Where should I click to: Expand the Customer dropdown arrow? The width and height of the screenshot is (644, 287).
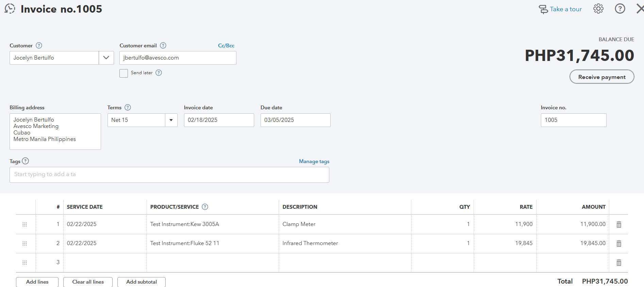[x=106, y=58]
